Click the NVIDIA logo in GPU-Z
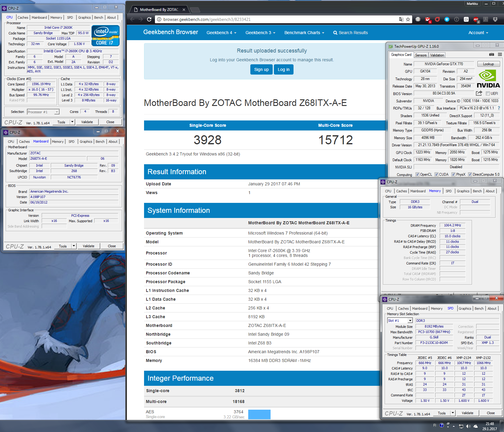 (x=488, y=79)
